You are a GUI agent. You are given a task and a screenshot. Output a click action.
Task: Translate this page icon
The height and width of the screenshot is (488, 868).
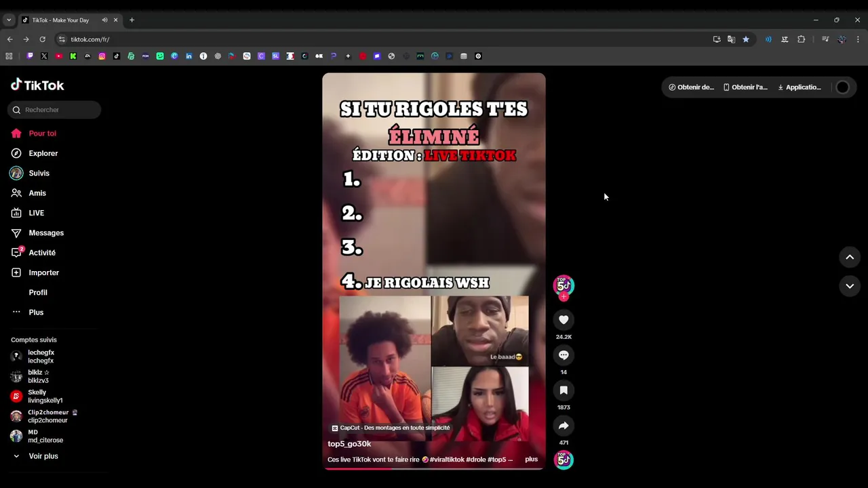(x=731, y=39)
